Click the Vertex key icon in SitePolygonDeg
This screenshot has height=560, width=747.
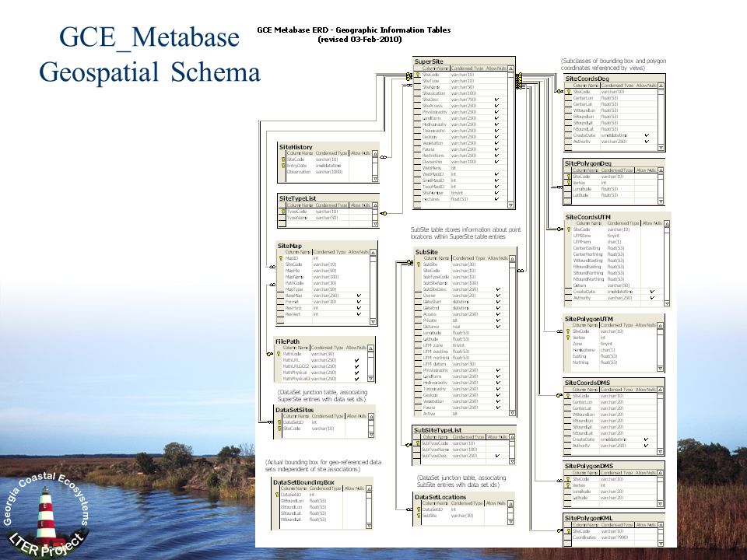point(568,183)
